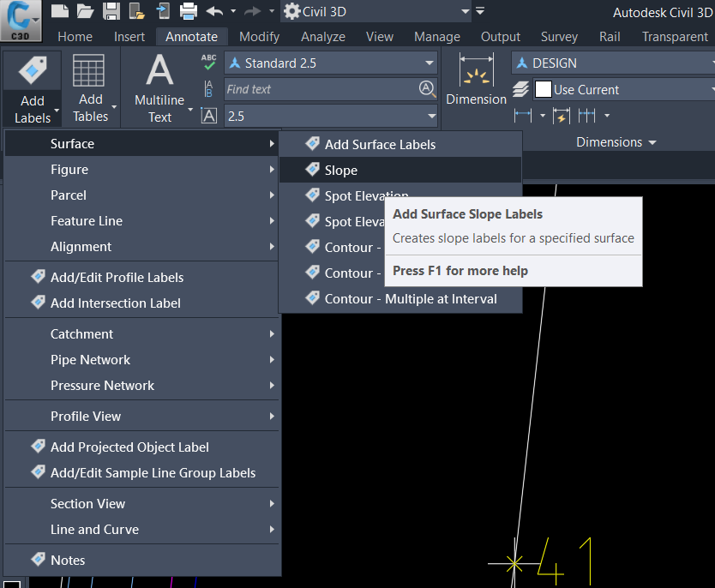Click the Open folder icon

point(85,11)
